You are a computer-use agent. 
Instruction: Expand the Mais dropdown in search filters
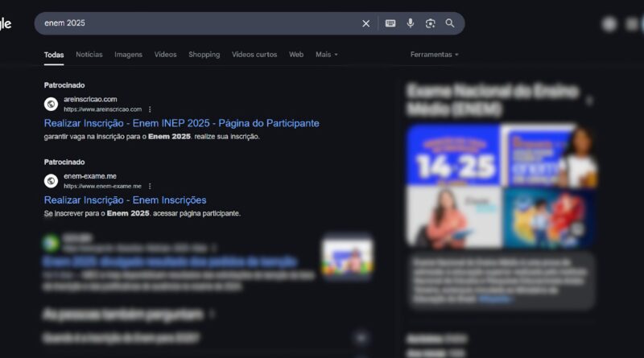(x=326, y=55)
